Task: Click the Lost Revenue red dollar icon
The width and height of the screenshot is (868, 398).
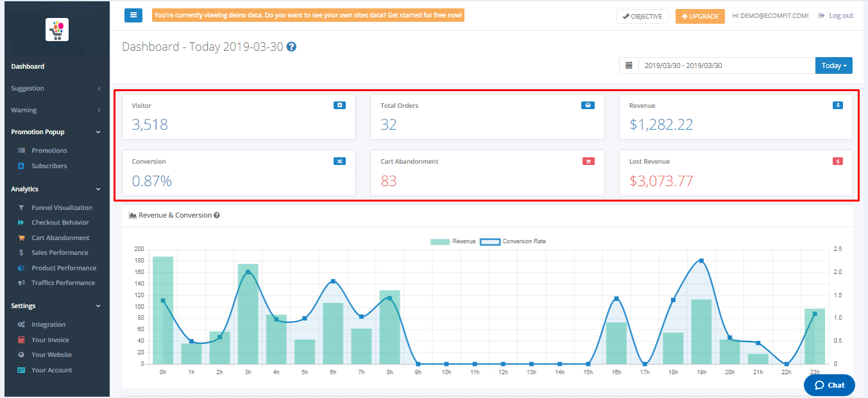Action: pos(837,161)
